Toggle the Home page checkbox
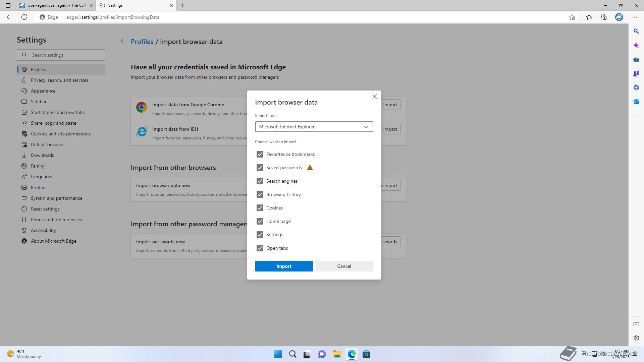Image resolution: width=644 pixels, height=362 pixels. pyautogui.click(x=260, y=221)
